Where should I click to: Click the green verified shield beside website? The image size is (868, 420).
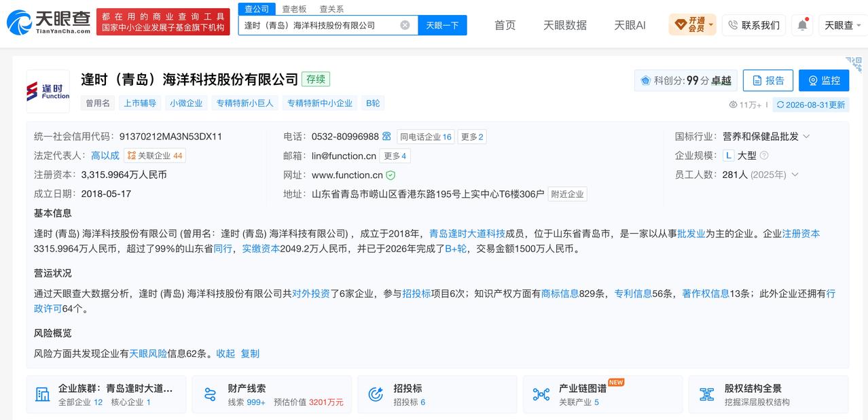tap(391, 175)
